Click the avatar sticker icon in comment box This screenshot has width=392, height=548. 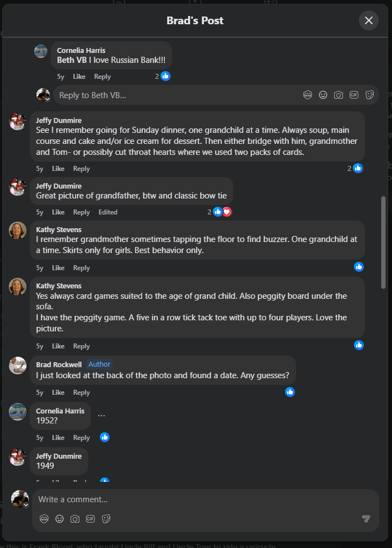[44, 519]
